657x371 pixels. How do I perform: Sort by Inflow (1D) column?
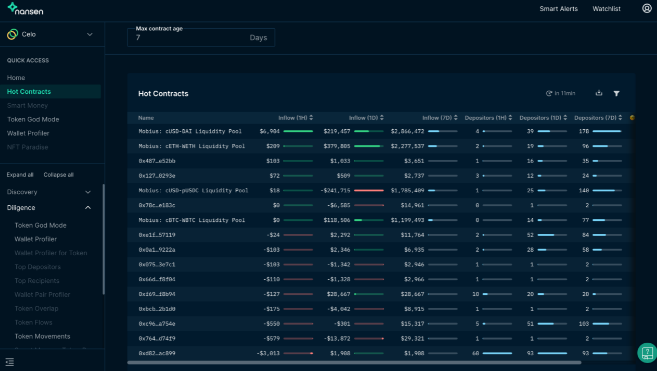(x=366, y=118)
